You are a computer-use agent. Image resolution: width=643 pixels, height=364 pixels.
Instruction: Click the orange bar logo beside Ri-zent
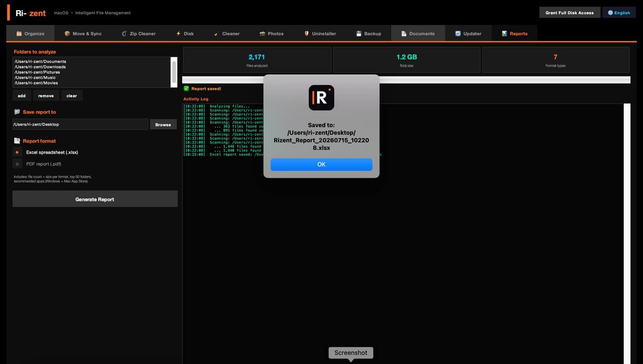click(8, 12)
